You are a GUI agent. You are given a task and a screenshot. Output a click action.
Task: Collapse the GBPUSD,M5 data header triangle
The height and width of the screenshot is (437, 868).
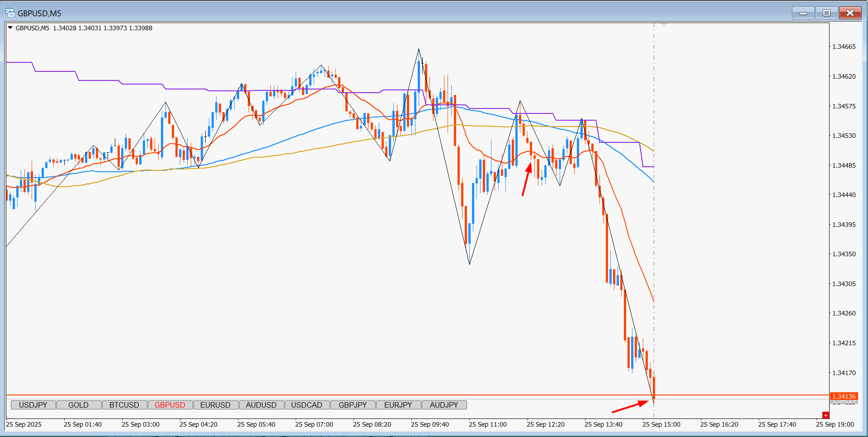point(10,28)
